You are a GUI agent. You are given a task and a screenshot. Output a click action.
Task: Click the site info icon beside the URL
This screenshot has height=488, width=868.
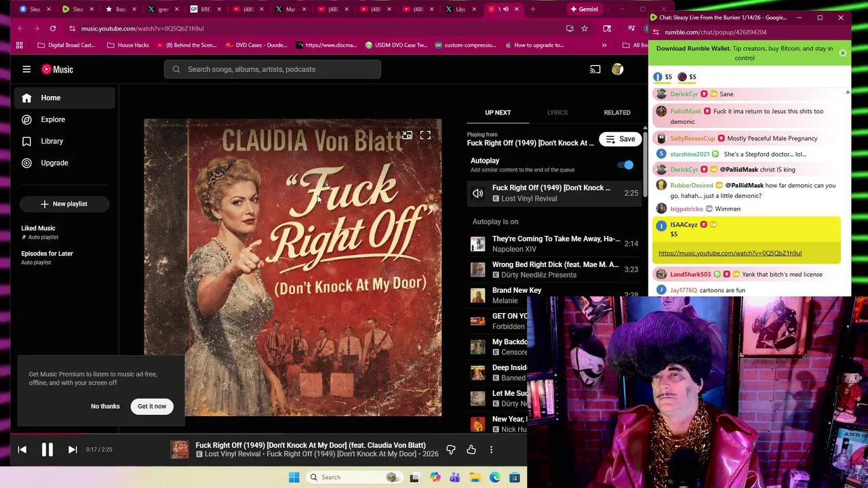(x=72, y=28)
